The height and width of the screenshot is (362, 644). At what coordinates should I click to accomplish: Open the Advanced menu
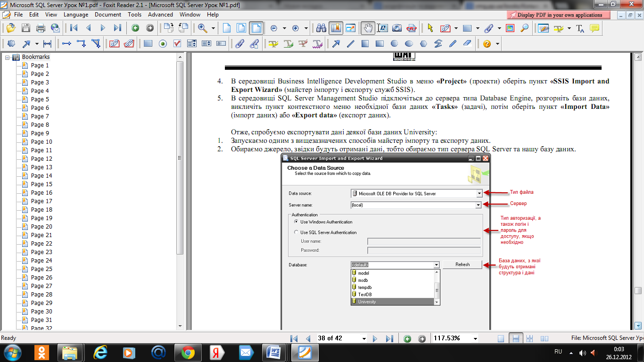pos(160,15)
